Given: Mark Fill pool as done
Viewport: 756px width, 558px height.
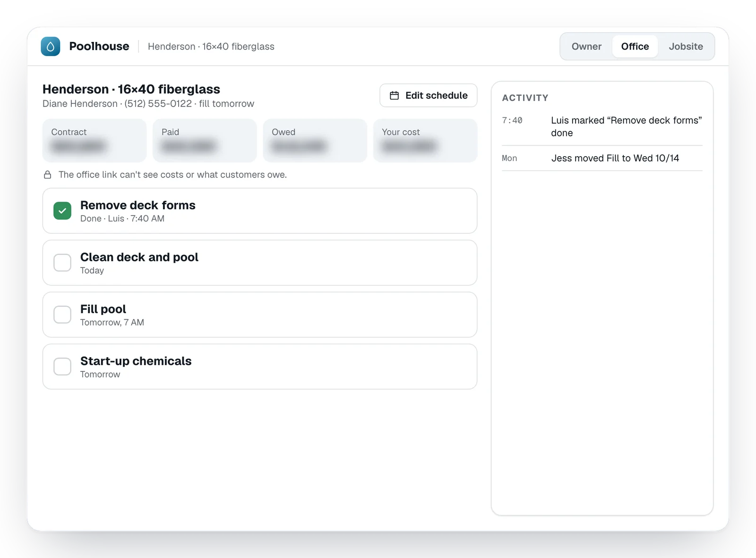Looking at the screenshot, I should [x=62, y=314].
